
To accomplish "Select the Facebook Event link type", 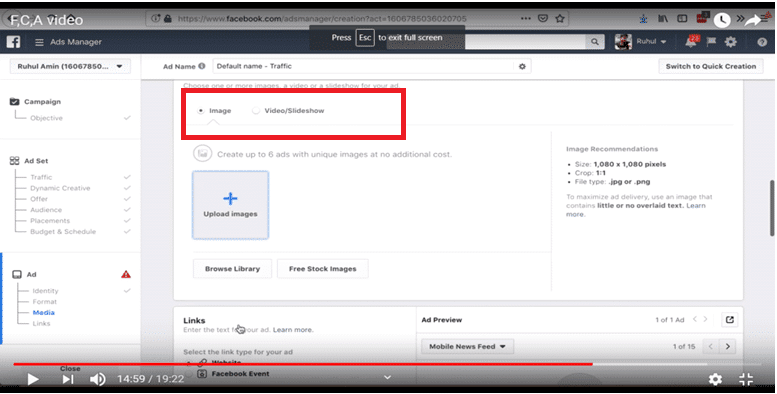I will [240, 374].
